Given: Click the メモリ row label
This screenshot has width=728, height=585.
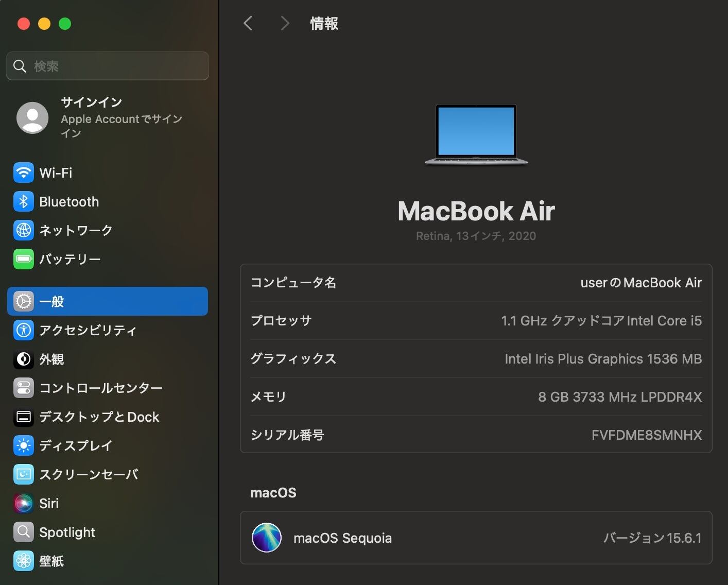Looking at the screenshot, I should click(268, 397).
